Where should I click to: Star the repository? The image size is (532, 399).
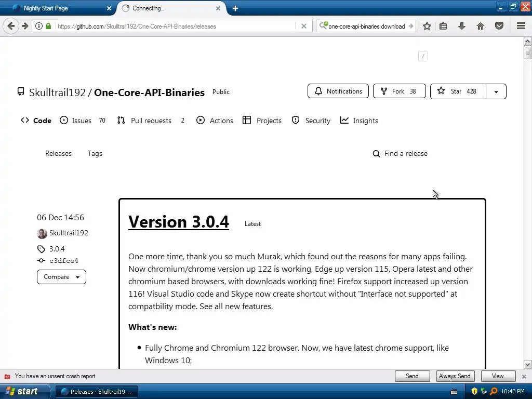[x=458, y=91]
